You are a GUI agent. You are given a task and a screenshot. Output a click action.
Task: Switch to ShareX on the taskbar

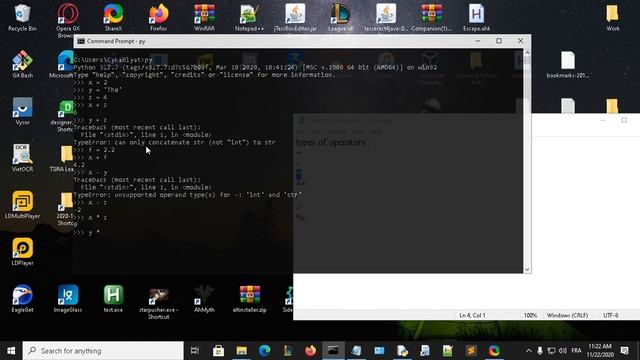(x=494, y=351)
